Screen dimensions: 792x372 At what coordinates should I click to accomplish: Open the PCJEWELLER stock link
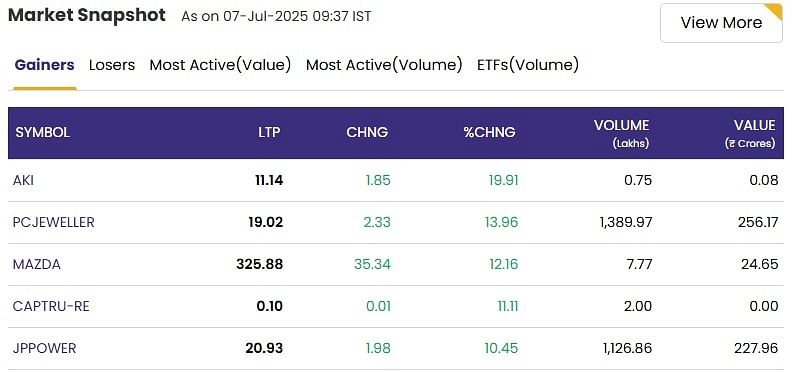54,222
